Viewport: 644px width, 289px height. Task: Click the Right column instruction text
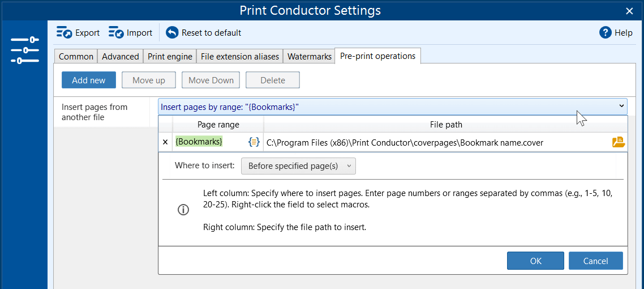pos(284,227)
